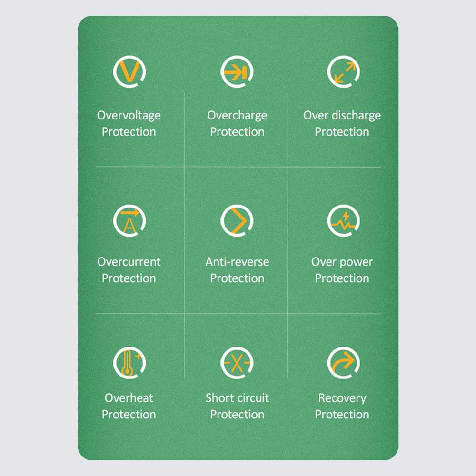Select the Over power Protection label
Viewport: 476px width, 476px height.
tap(342, 270)
